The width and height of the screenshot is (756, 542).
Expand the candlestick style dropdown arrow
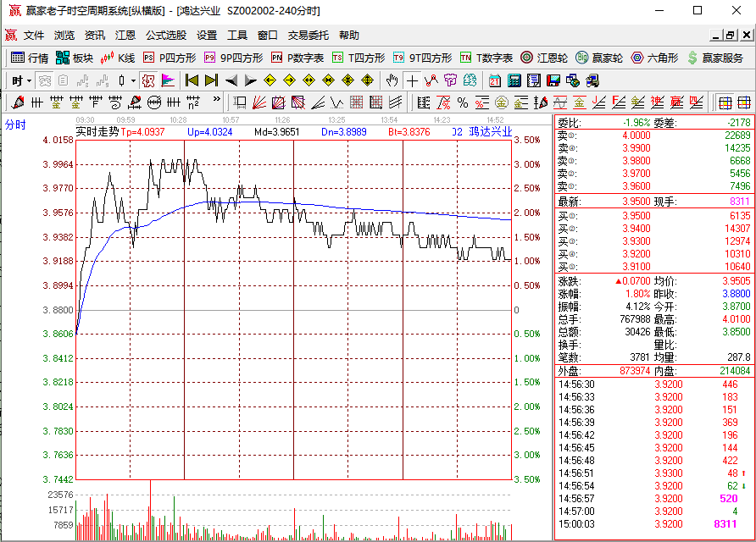pos(134,81)
